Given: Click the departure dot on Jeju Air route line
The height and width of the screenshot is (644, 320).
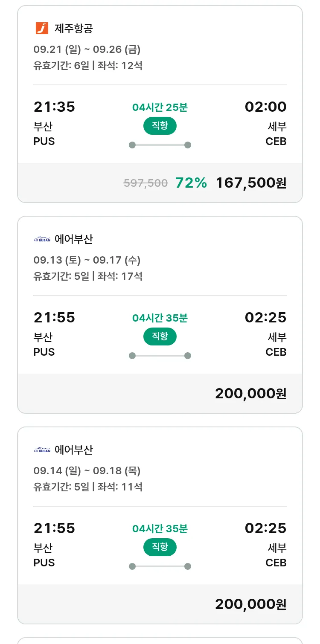Looking at the screenshot, I should click(x=132, y=145).
